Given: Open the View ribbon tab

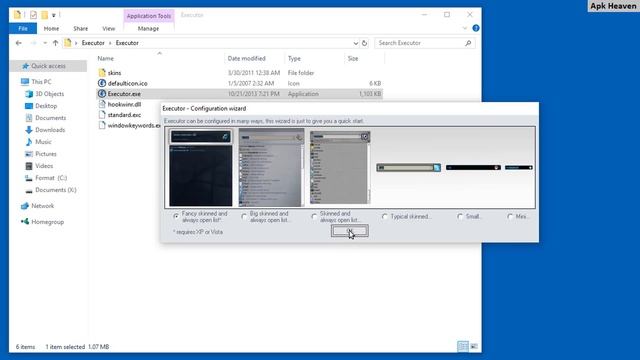Looking at the screenshot, I should (109, 29).
